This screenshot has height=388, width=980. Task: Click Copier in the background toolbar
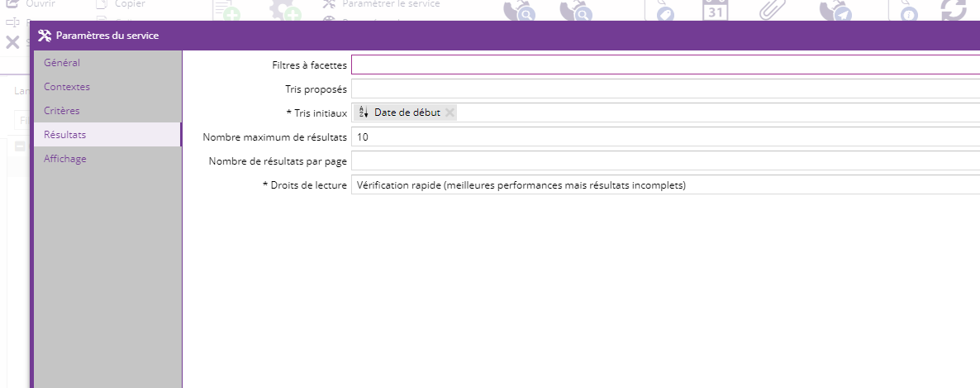[x=121, y=4]
